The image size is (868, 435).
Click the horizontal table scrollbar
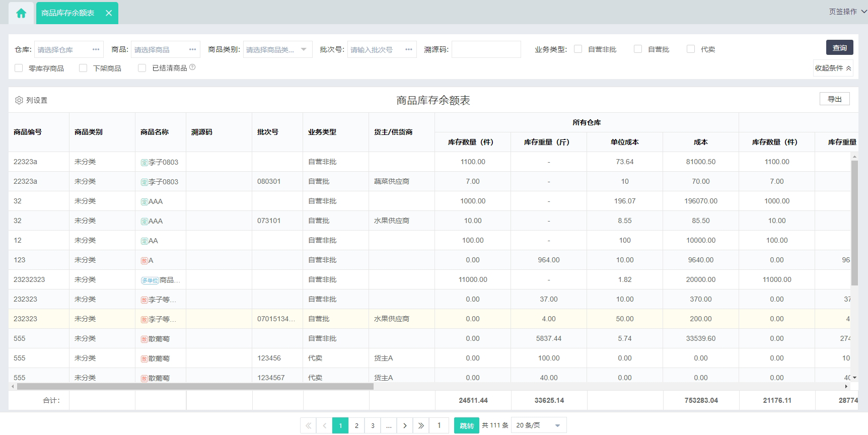pos(195,387)
